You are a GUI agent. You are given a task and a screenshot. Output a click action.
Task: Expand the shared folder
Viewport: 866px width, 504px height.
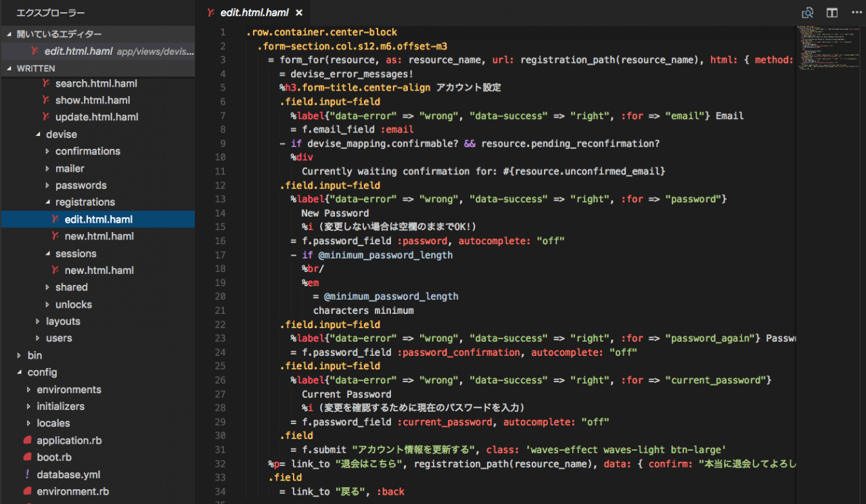coord(48,288)
